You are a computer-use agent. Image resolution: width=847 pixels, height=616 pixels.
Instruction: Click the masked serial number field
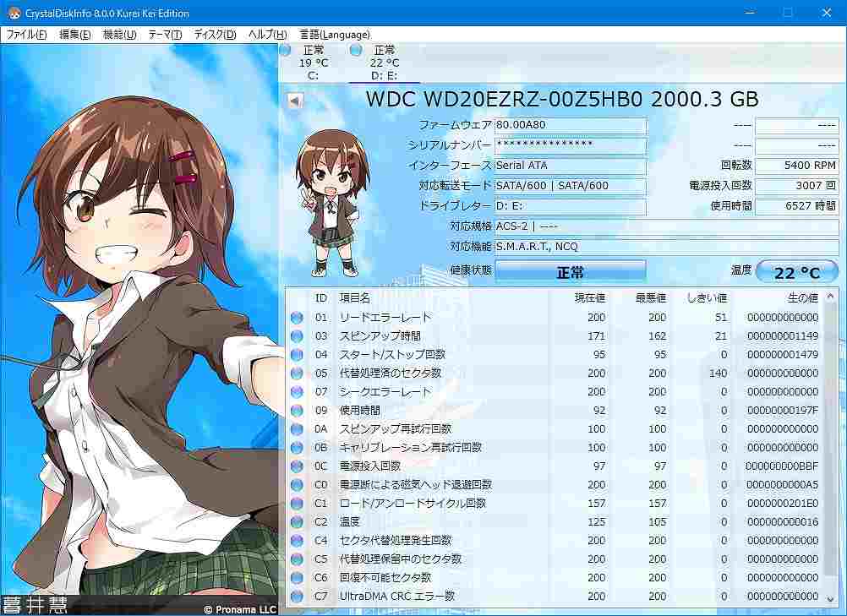point(571,145)
